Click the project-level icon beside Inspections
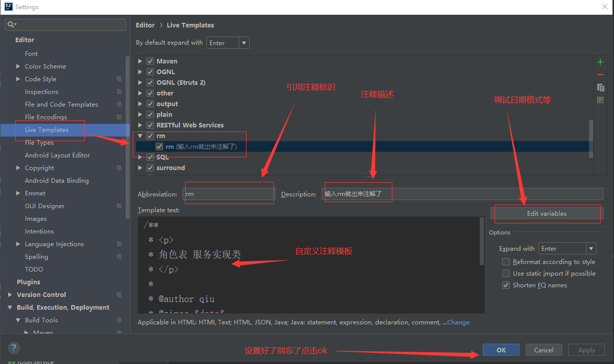The height and width of the screenshot is (364, 614). pyautogui.click(x=119, y=92)
